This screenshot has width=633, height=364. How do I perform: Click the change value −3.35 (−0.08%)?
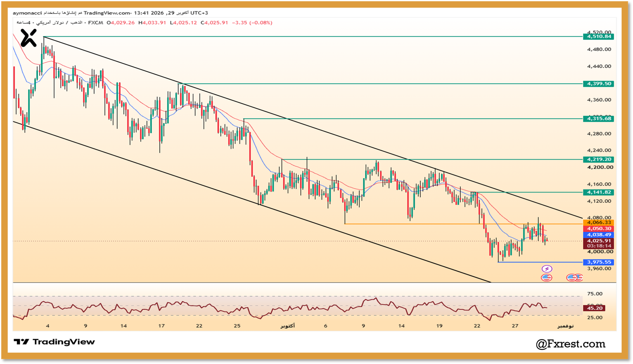(x=252, y=23)
